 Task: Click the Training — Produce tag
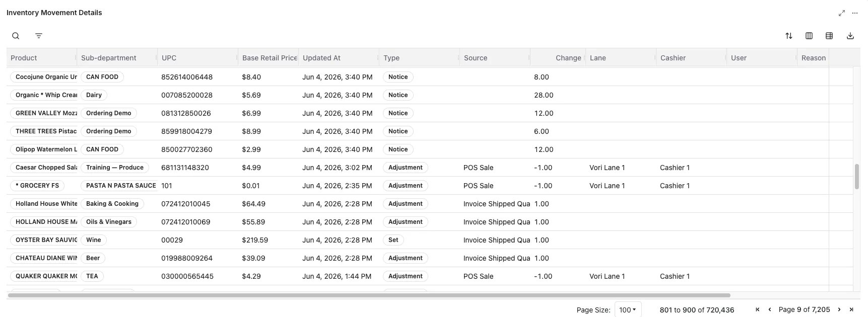pos(115,168)
